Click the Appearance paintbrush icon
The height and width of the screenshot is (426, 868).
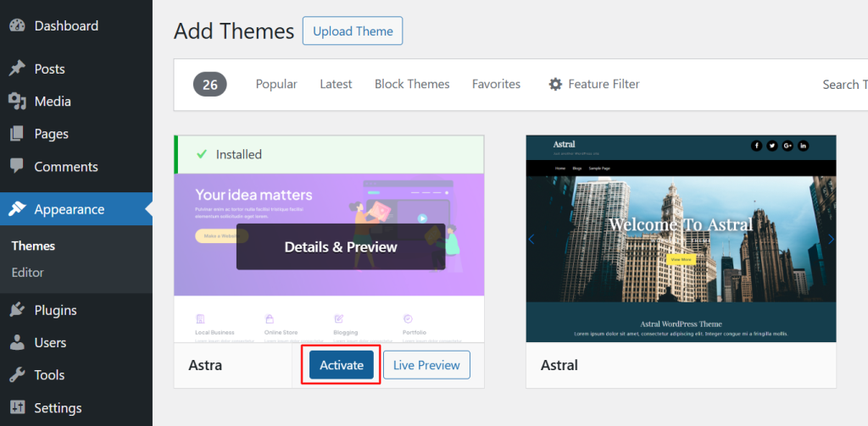click(x=17, y=209)
